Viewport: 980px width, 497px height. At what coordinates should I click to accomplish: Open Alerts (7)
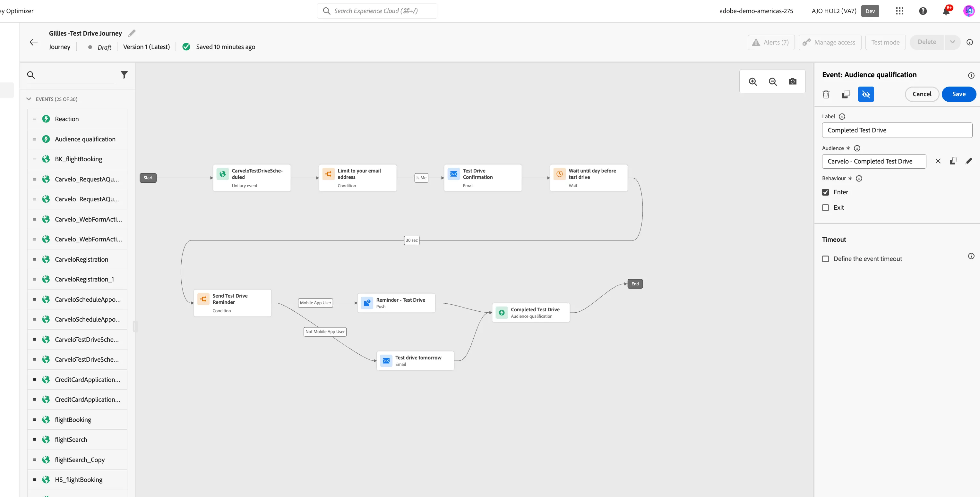771,42
